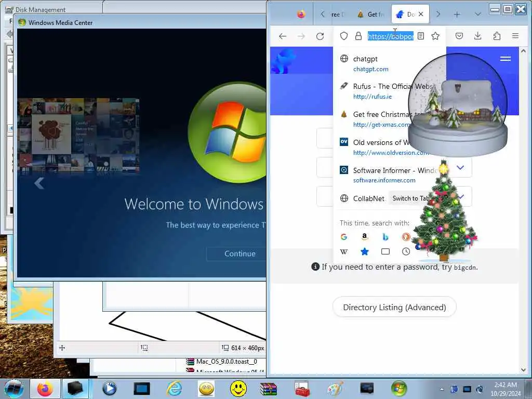Open the tracking protection shield icon
The image size is (532, 399).
pyautogui.click(x=344, y=36)
